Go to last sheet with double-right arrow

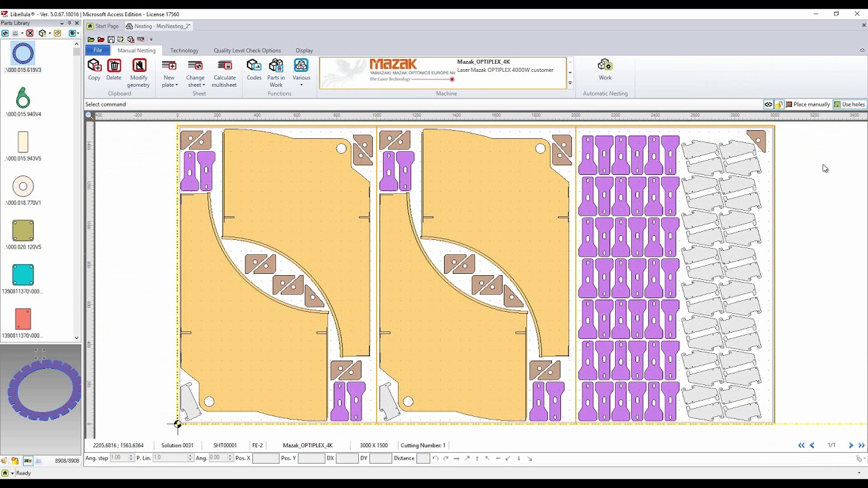(861, 445)
